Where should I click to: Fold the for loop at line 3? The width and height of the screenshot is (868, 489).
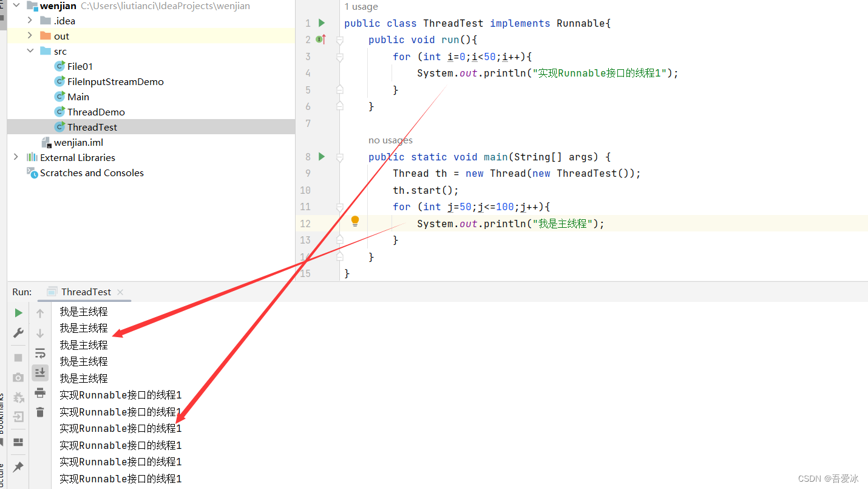(340, 57)
